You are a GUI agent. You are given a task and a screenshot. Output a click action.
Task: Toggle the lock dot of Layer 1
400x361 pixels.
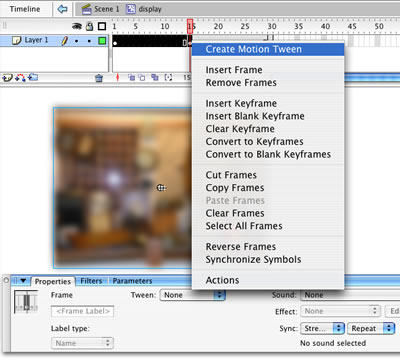tap(89, 41)
